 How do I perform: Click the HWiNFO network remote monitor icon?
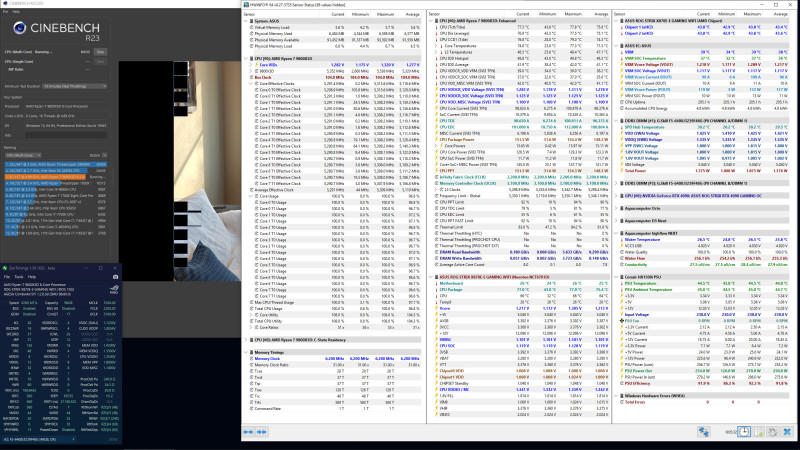704,432
